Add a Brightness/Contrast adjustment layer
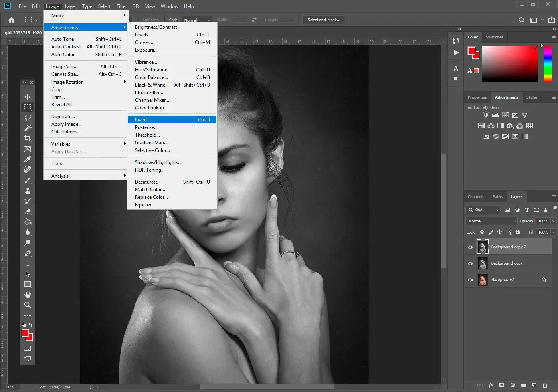Viewport: 558px width, 392px height. point(485,115)
